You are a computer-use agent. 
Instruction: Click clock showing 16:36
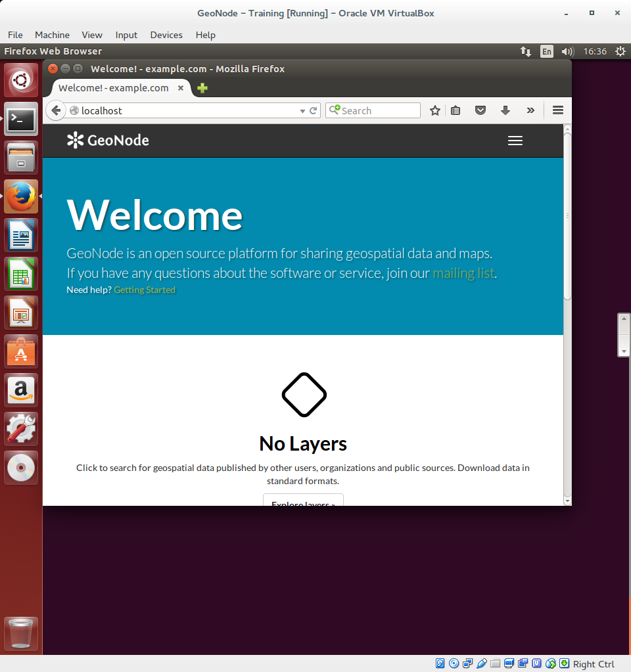pos(595,51)
